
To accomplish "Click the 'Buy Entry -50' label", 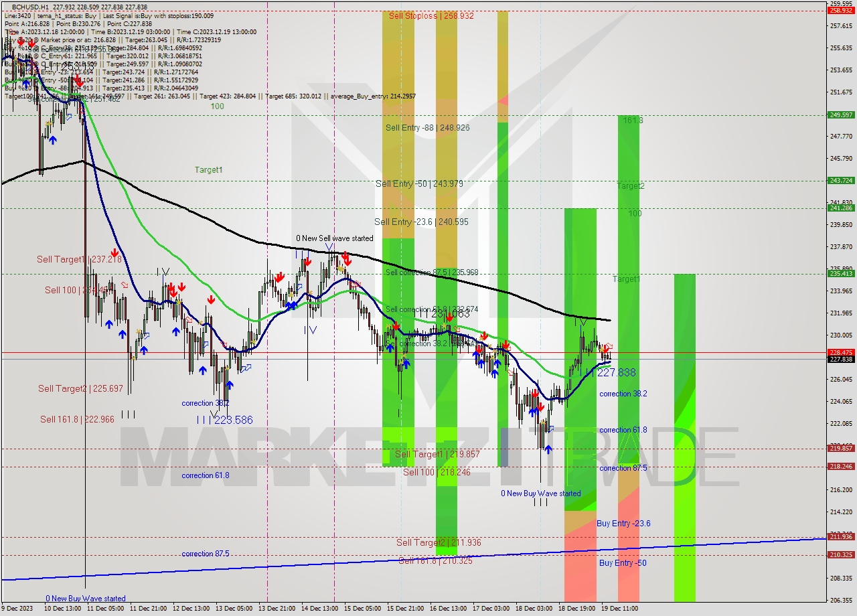I will pos(623,563).
